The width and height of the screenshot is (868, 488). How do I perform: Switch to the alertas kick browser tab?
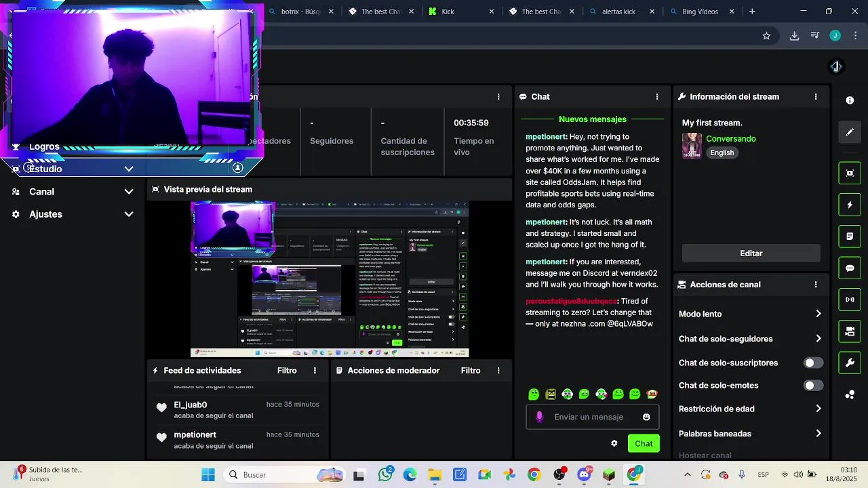(621, 12)
